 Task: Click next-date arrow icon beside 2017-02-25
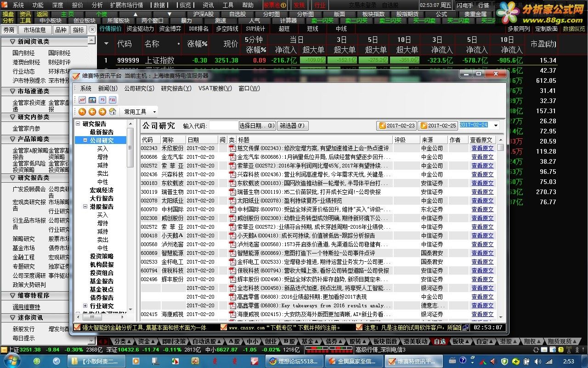pyautogui.click(x=424, y=126)
